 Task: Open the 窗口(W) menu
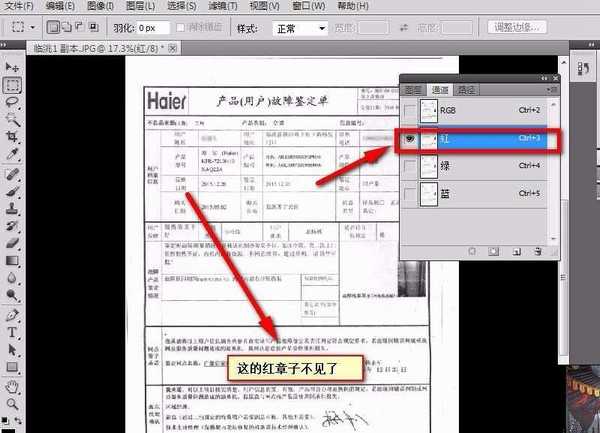pyautogui.click(x=308, y=6)
